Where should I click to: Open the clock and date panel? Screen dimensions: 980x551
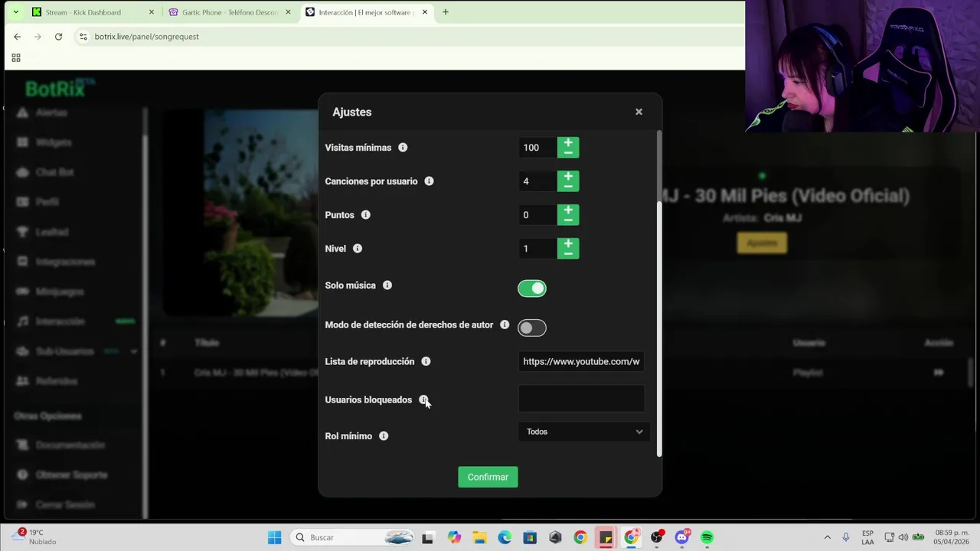point(953,537)
